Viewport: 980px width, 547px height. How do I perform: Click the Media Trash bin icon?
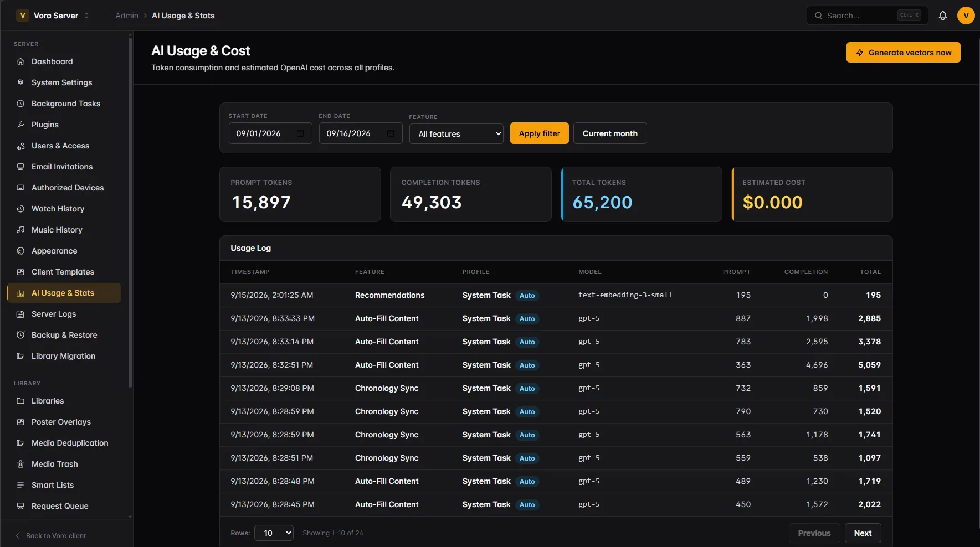(20, 464)
